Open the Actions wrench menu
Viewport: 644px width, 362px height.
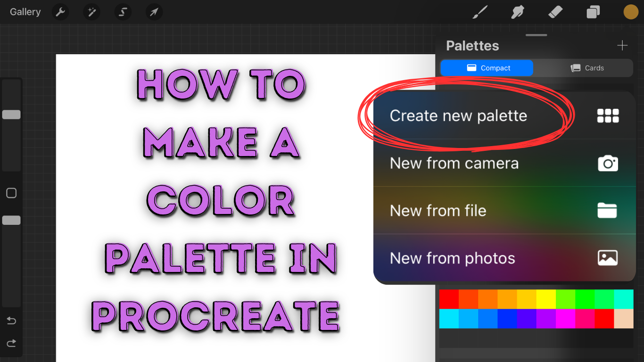60,12
